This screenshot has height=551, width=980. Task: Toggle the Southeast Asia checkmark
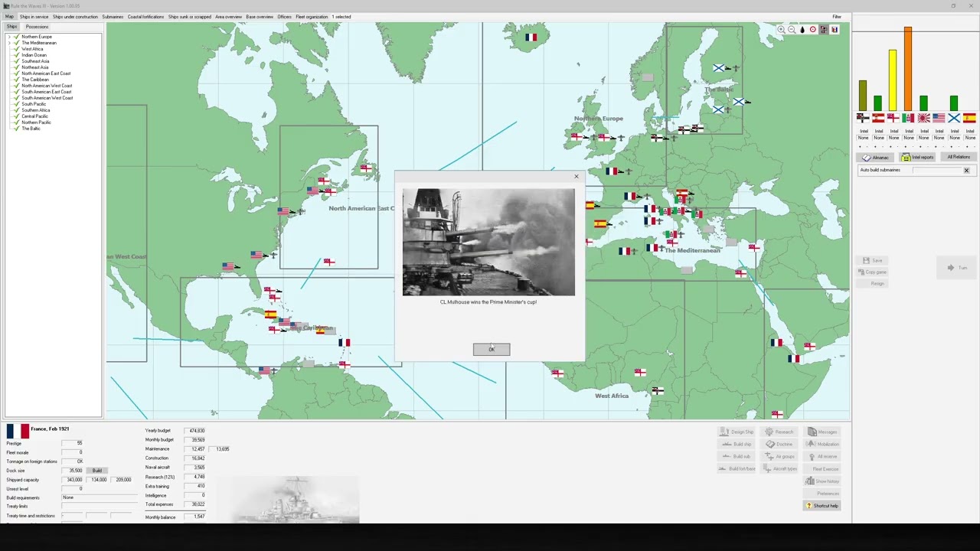point(16,61)
